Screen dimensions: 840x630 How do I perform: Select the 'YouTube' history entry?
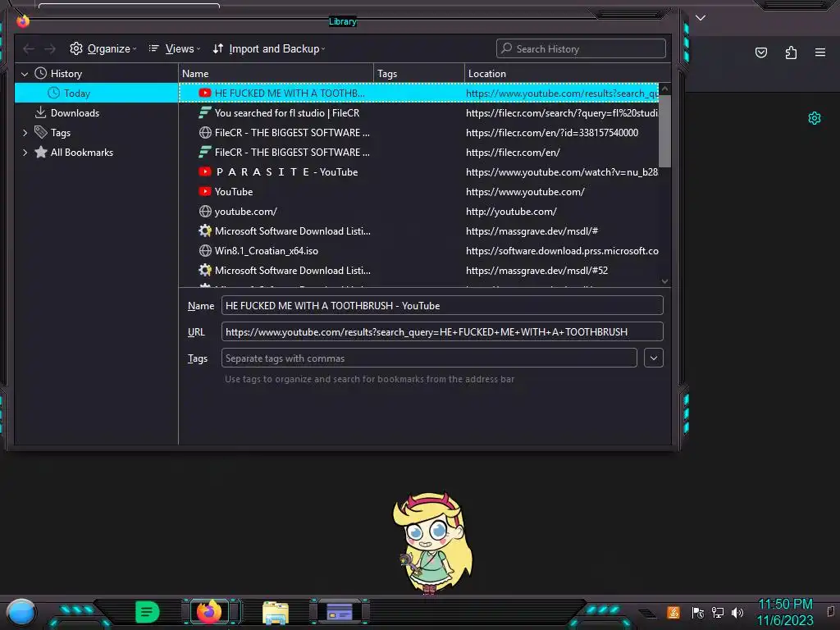[x=418, y=192]
